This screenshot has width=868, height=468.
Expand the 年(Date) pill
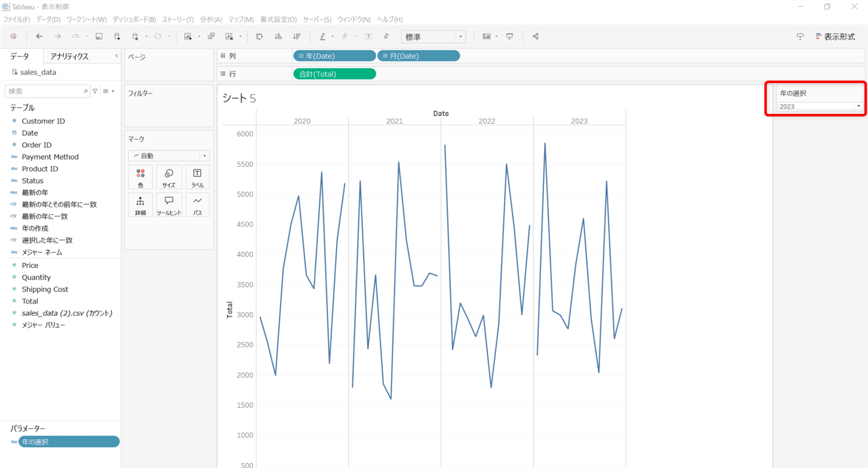pos(301,56)
